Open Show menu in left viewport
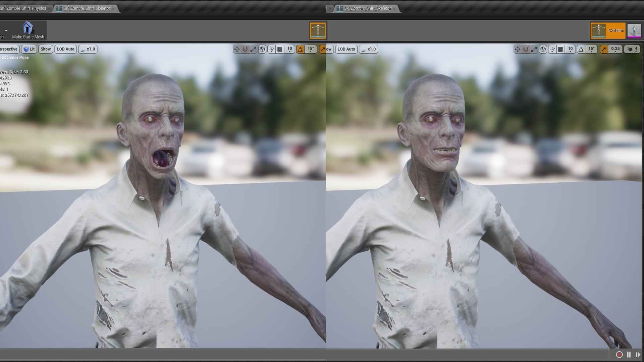 pyautogui.click(x=45, y=49)
